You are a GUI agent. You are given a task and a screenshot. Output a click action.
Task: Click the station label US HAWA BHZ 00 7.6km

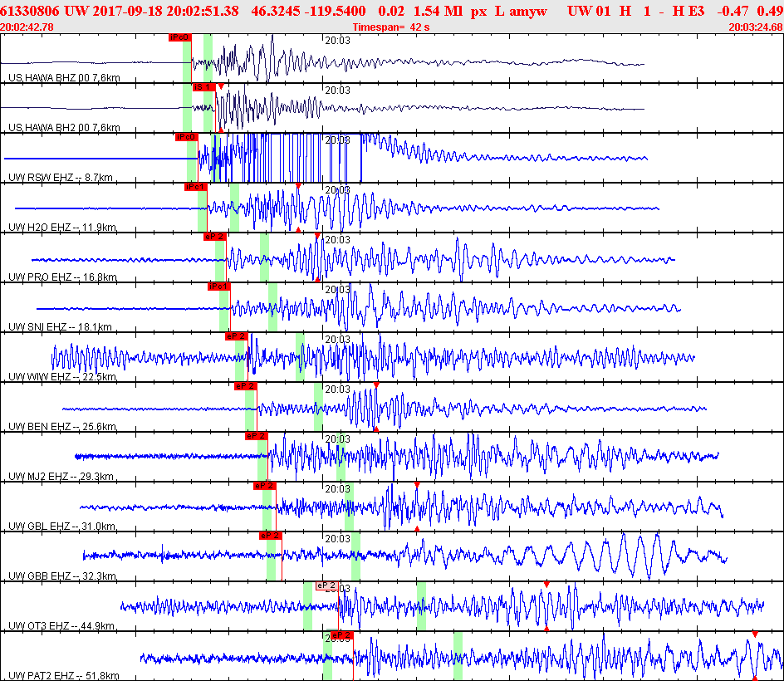point(64,77)
